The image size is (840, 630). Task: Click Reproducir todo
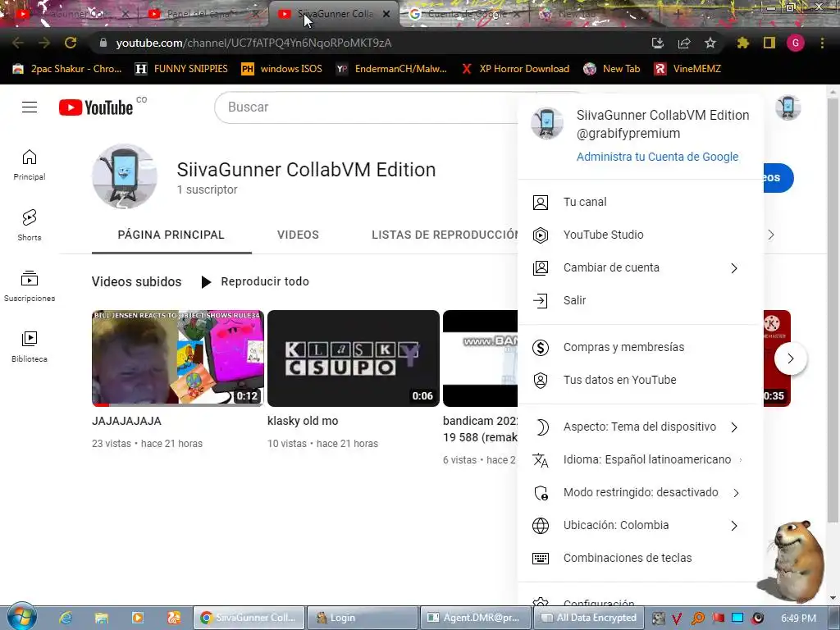pyautogui.click(x=255, y=282)
